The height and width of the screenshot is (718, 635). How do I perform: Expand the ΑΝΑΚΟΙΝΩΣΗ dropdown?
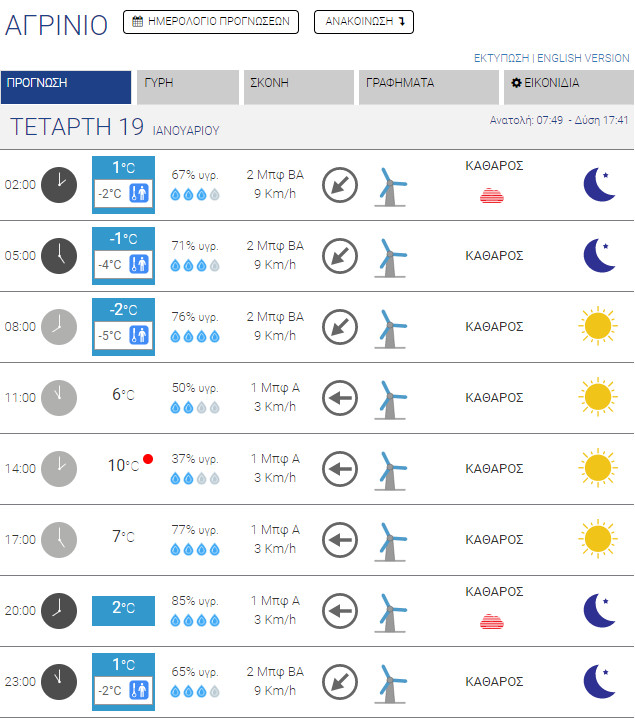364,22
